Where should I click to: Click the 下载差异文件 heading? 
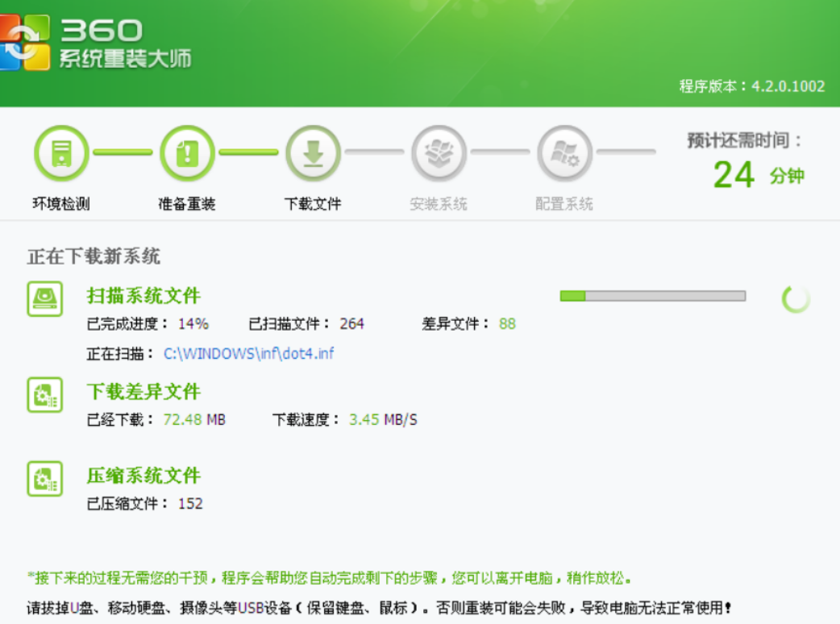[143, 392]
